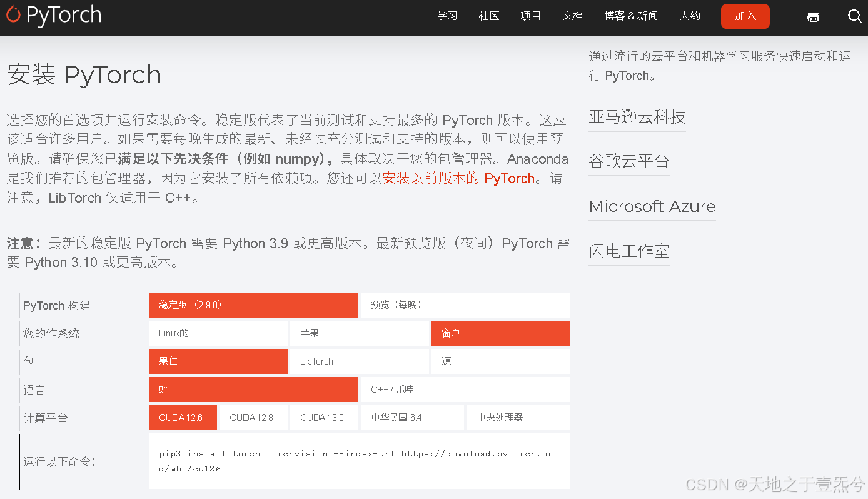The height and width of the screenshot is (499, 868).
Task: Open the search magnifier icon
Action: point(855,16)
